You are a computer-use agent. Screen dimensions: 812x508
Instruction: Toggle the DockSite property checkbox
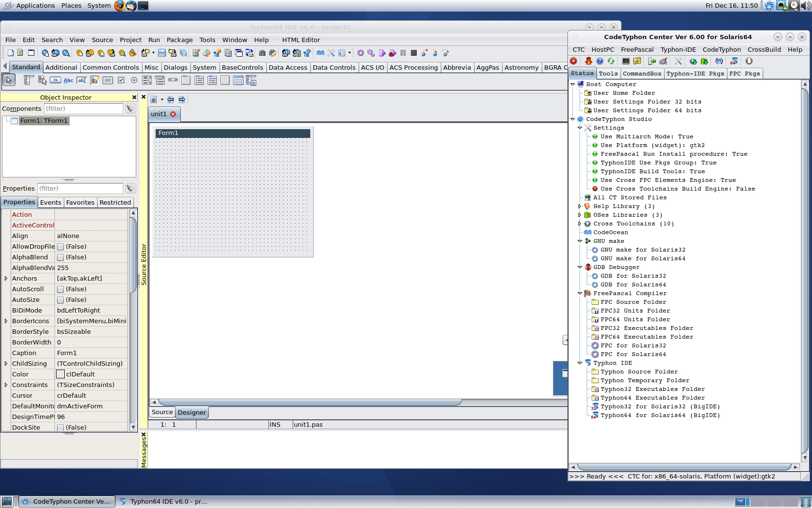click(x=60, y=428)
